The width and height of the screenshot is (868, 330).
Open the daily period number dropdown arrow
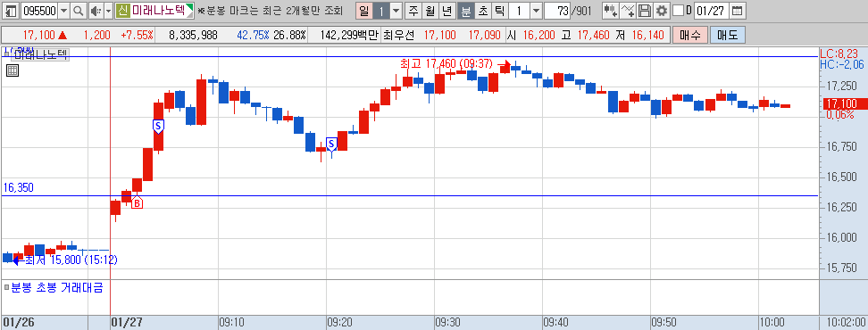click(396, 11)
